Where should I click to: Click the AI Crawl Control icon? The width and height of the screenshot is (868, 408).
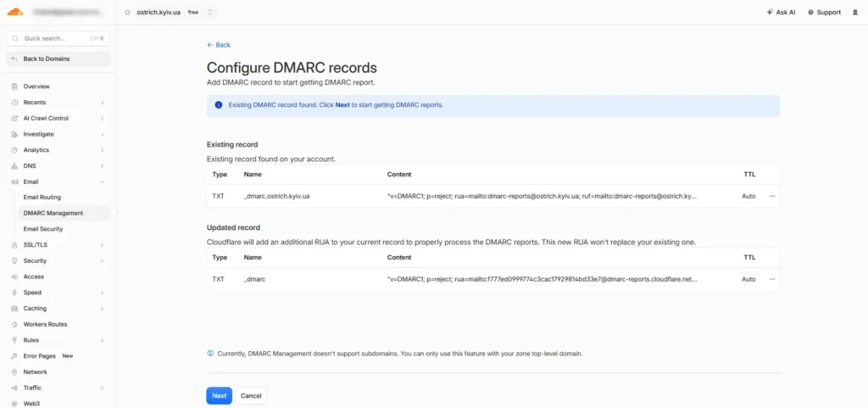pyautogui.click(x=14, y=119)
